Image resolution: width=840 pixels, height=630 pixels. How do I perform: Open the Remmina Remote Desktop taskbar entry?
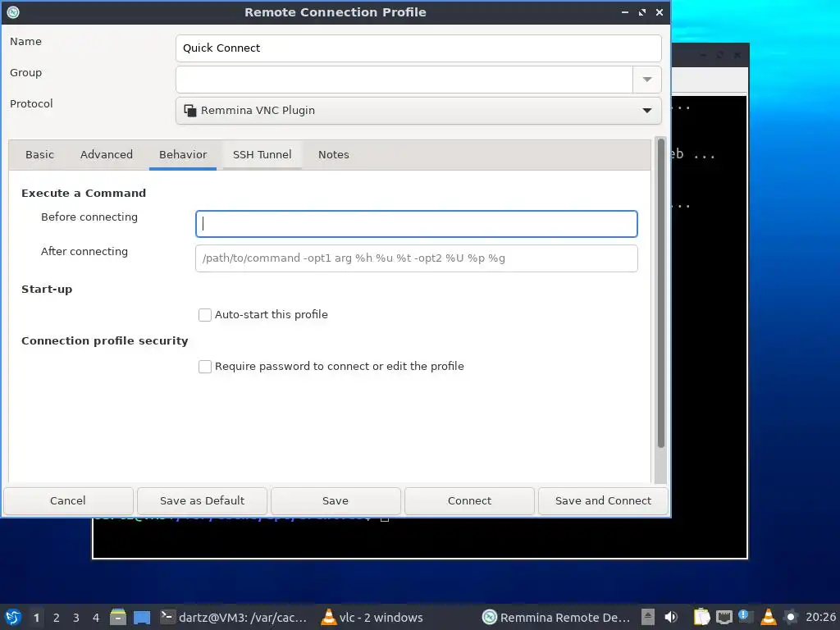(556, 617)
